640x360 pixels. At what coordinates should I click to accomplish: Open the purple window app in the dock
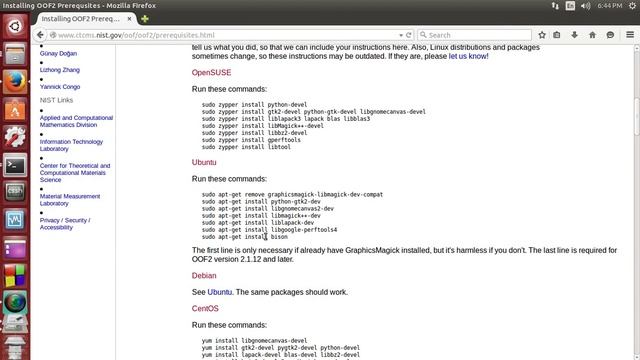15,248
